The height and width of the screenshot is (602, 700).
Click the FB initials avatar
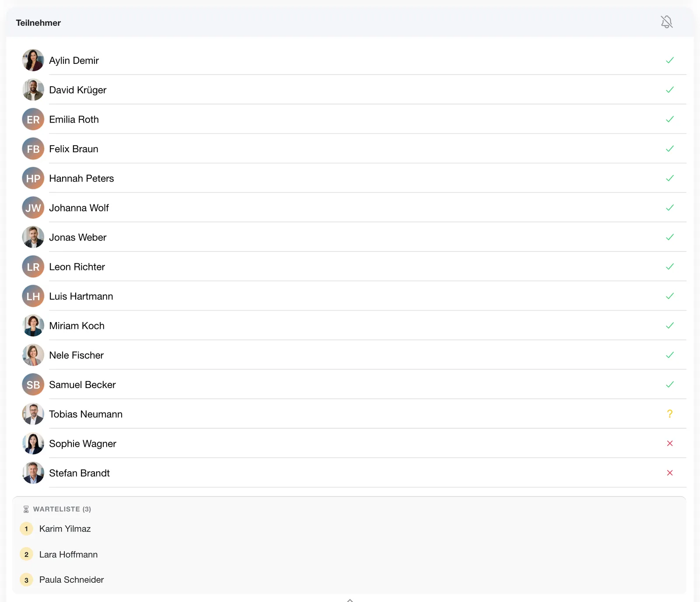pyautogui.click(x=33, y=149)
